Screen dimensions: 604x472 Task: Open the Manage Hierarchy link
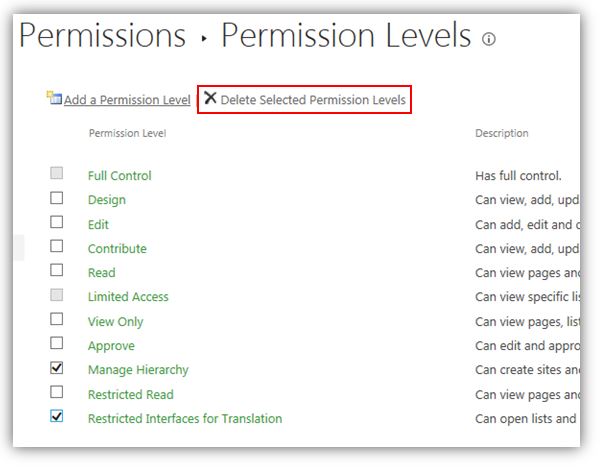[138, 370]
